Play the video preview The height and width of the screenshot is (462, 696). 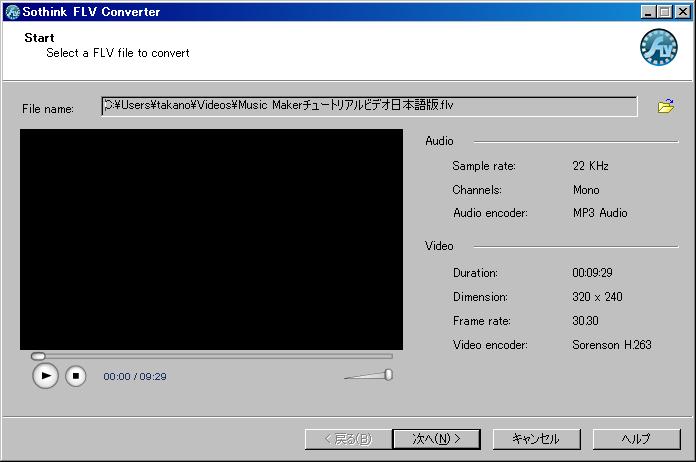(x=45, y=375)
